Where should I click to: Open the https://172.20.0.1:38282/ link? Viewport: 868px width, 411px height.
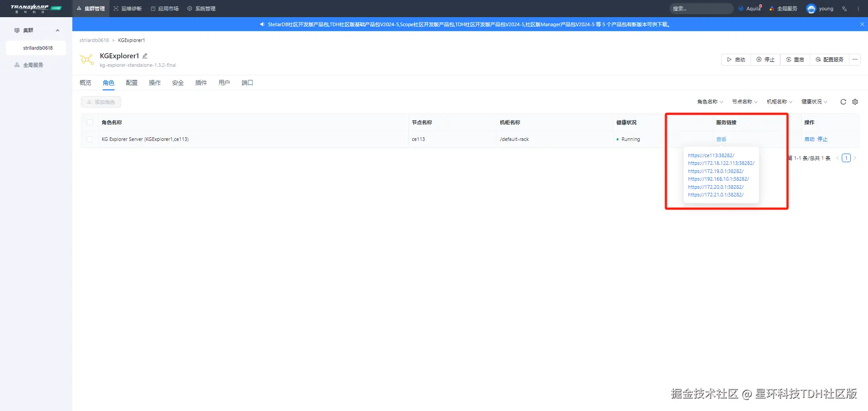click(x=716, y=187)
